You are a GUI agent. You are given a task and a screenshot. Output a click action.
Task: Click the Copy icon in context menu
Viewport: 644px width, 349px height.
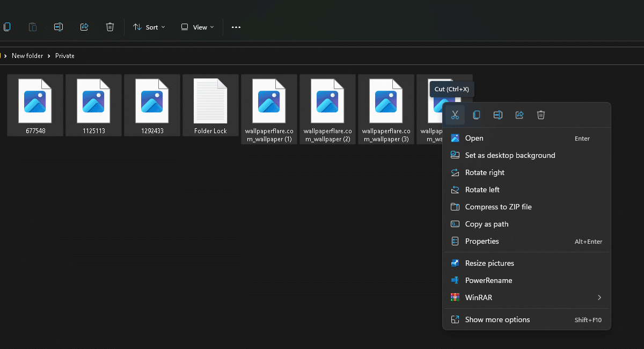pyautogui.click(x=477, y=115)
